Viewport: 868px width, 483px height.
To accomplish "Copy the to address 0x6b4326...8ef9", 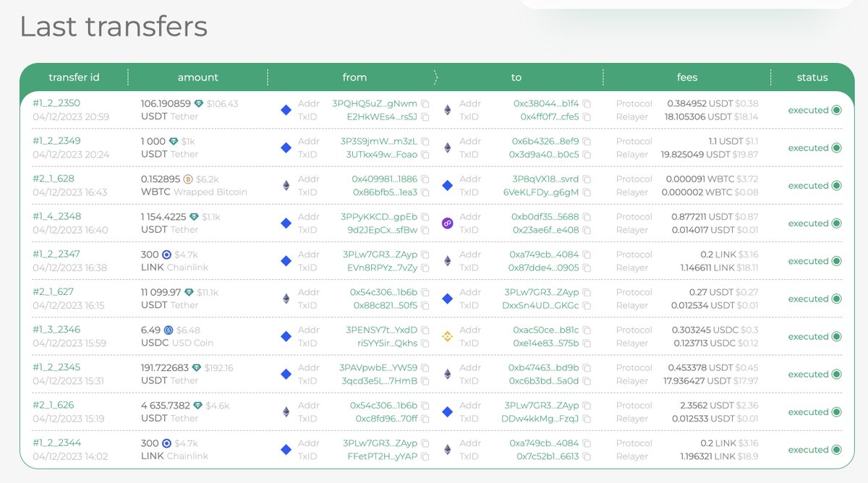I will click(x=587, y=142).
